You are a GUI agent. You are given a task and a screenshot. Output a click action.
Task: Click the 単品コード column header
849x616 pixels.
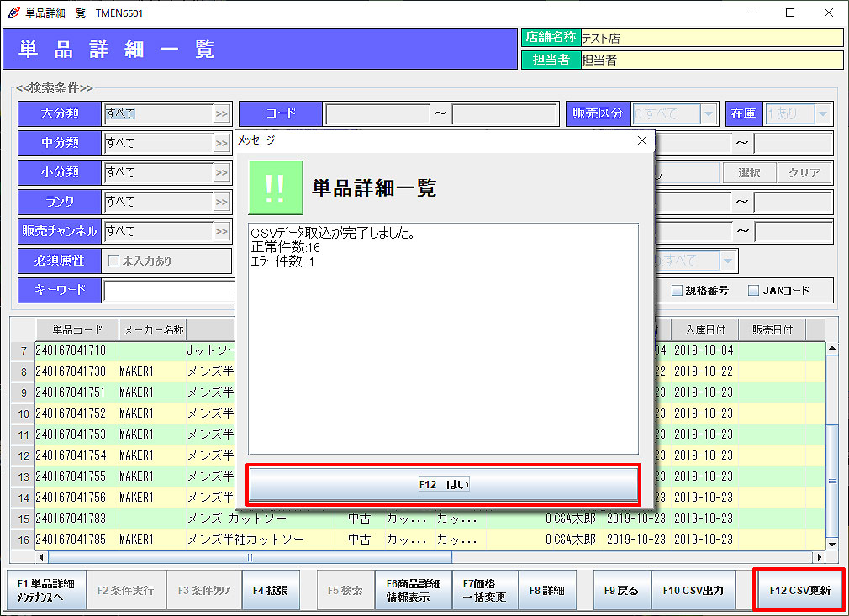[x=77, y=329]
